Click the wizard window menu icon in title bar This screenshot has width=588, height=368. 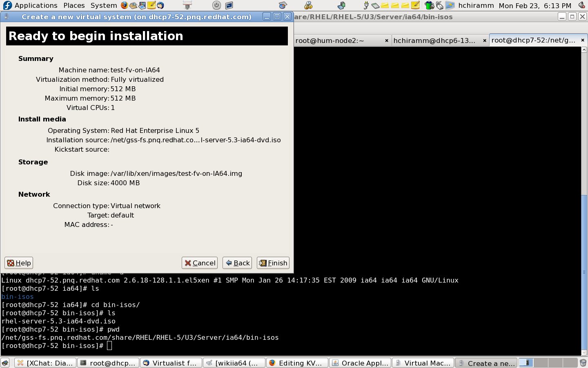7,17
